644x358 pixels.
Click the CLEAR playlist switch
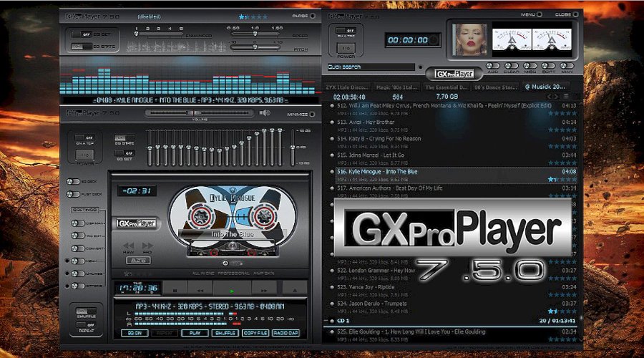pos(511,66)
